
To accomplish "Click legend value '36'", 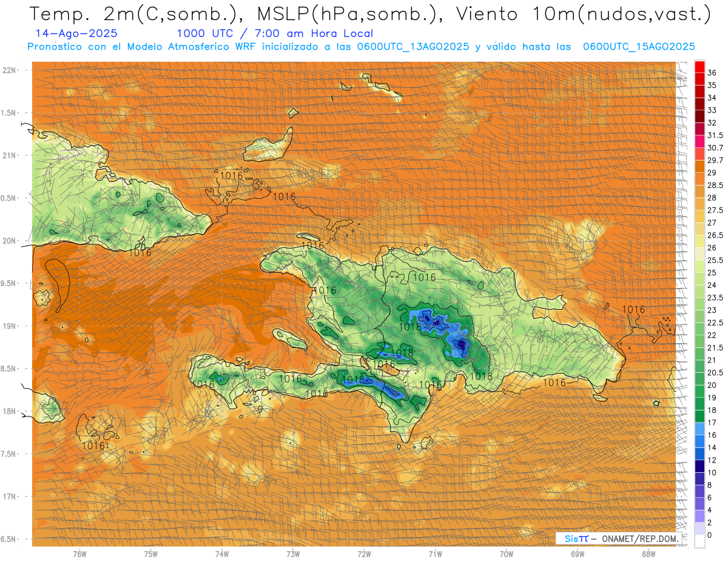I will click(712, 73).
